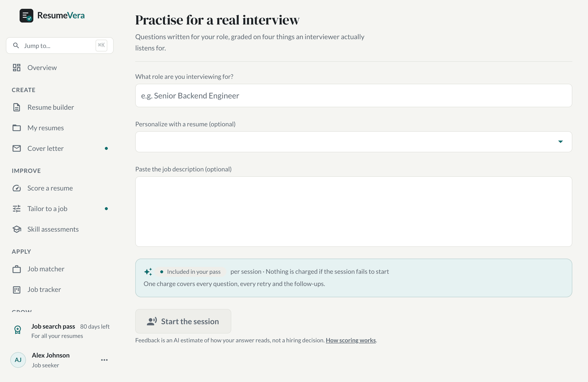
Task: Click the 80 days left text
Action: tap(95, 326)
